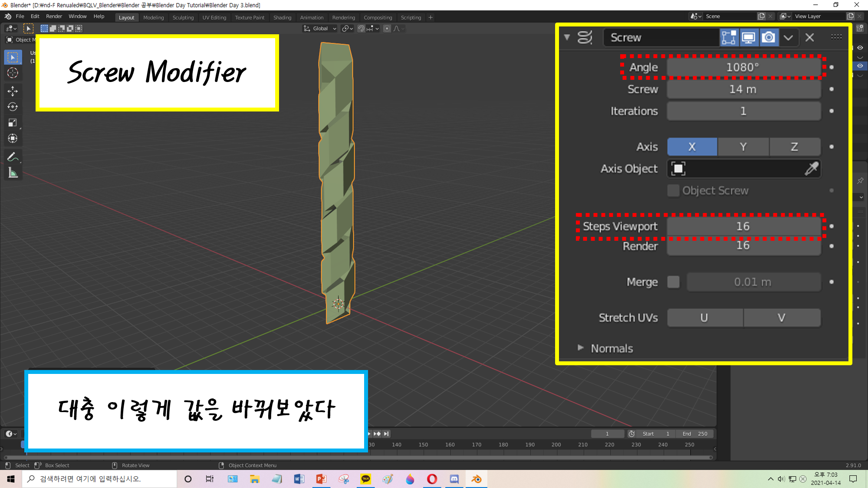868x488 pixels.
Task: Expand the Normals subpanel
Action: point(580,348)
